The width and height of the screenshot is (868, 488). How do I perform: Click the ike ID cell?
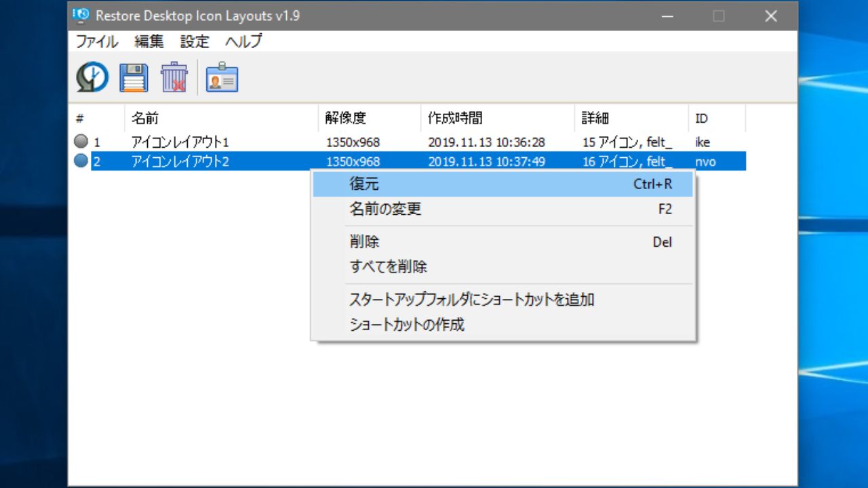(x=703, y=142)
